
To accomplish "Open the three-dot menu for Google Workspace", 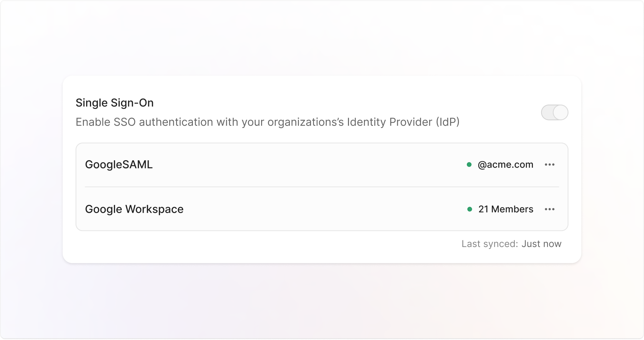I will [549, 209].
